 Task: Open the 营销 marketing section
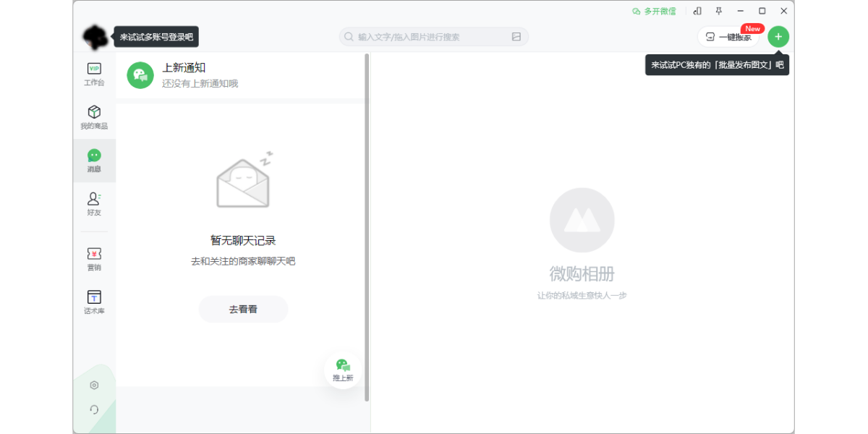click(94, 259)
